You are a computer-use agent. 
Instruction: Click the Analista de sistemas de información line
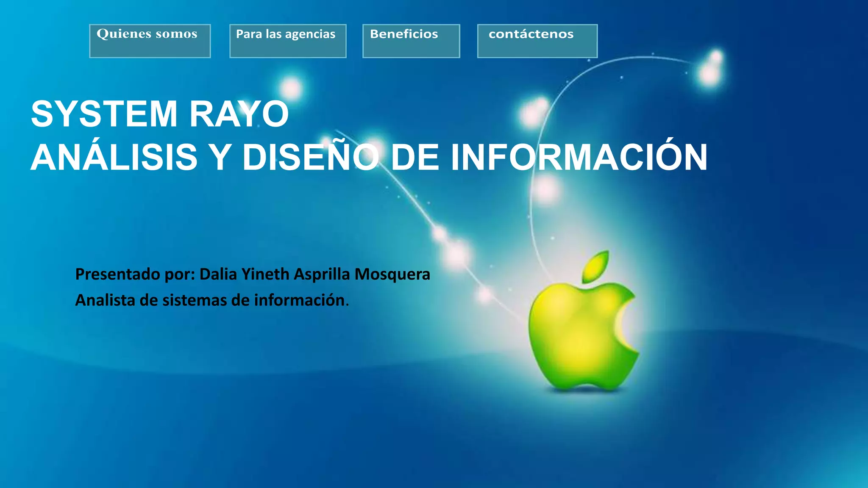(212, 300)
